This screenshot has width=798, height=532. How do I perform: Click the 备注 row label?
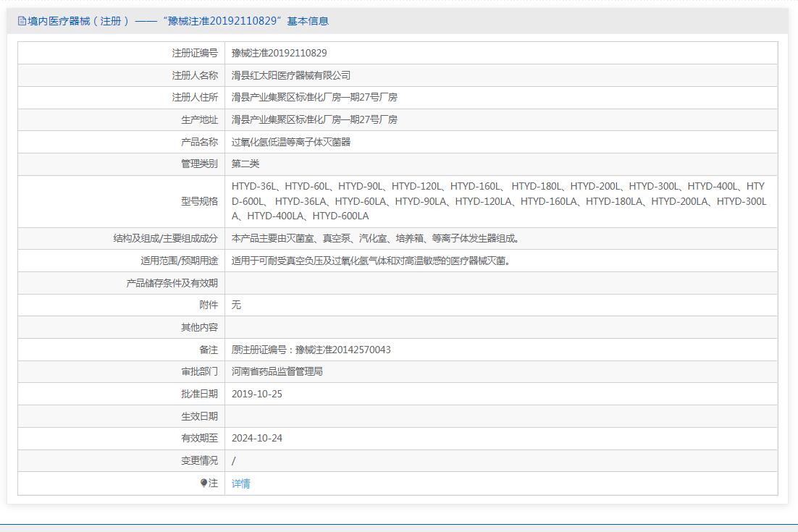(x=209, y=350)
